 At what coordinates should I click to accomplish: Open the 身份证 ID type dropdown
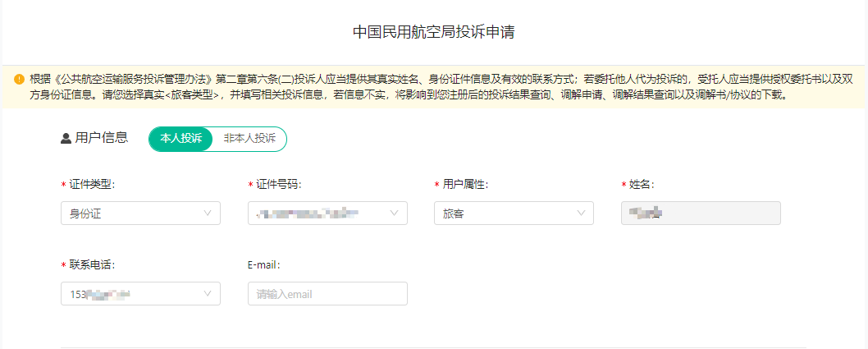(x=131, y=214)
